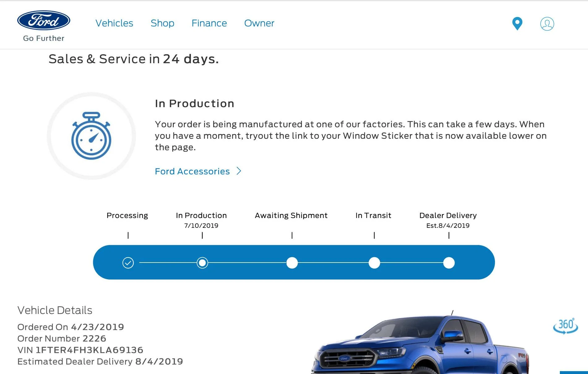588x374 pixels.
Task: Click the Order Number 2226 line
Action: 62,338
